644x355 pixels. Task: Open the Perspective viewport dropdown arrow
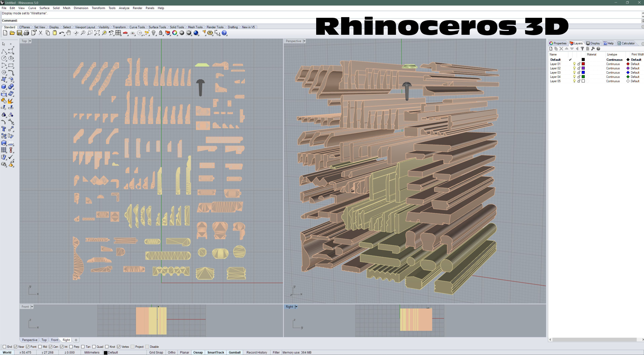(304, 41)
